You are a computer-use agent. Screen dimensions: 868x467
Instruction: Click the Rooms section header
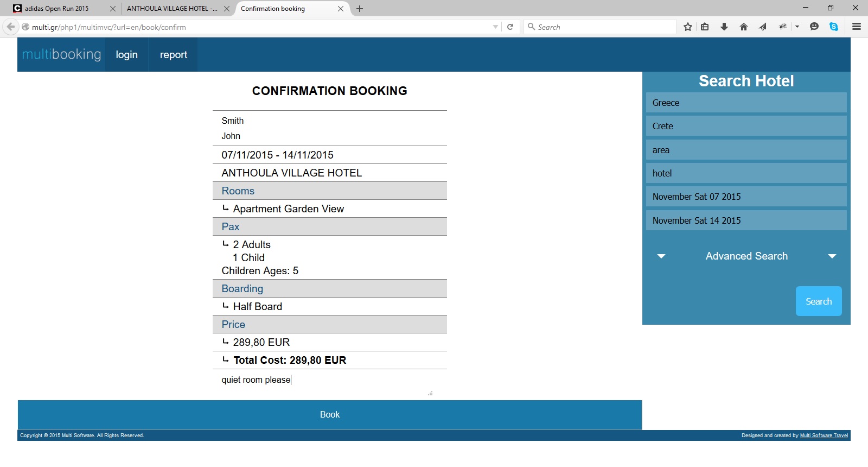[330, 191]
